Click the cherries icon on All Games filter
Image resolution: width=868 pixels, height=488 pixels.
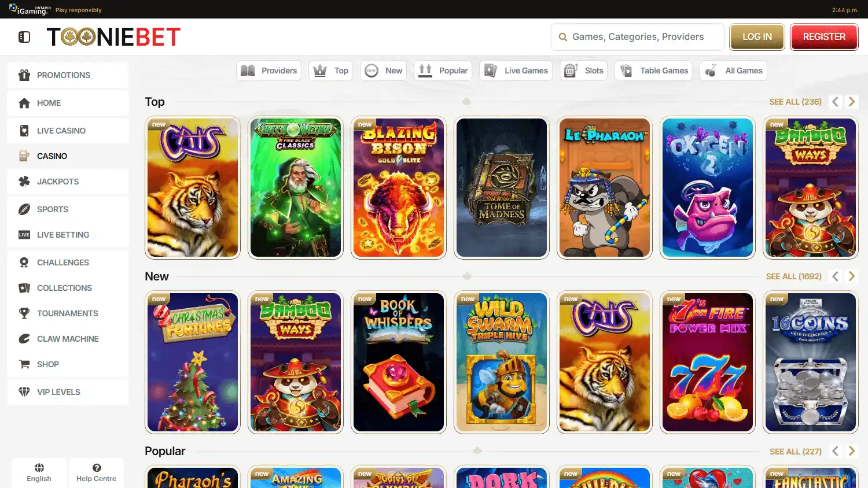711,71
